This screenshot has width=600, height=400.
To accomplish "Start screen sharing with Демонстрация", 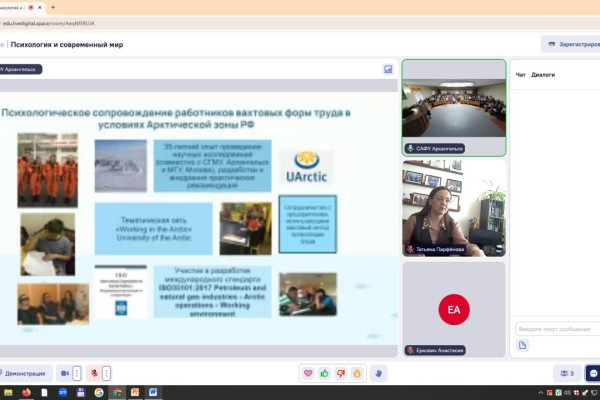I will (x=25, y=373).
